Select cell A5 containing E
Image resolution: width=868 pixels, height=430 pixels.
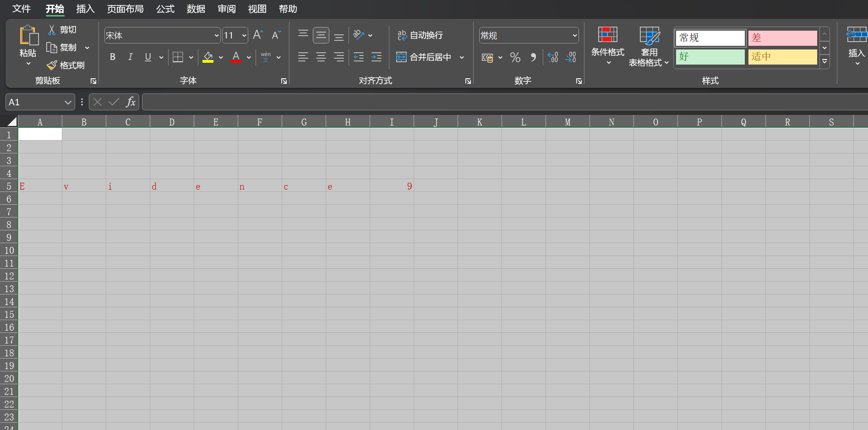(40, 186)
